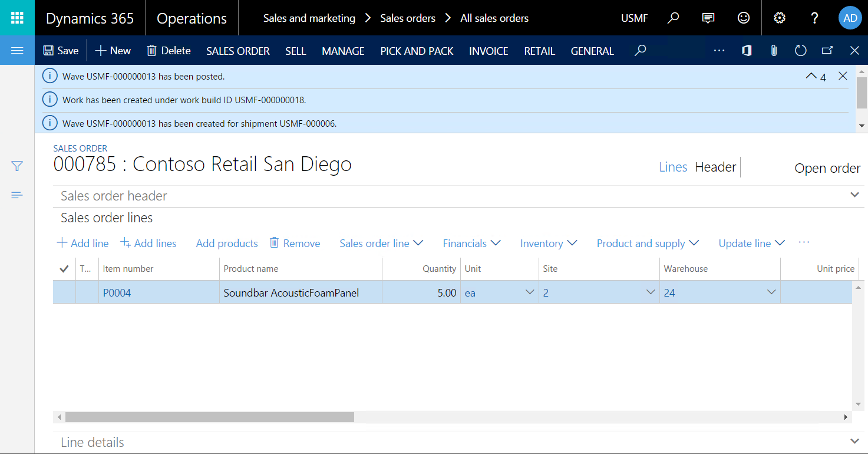The image size is (868, 454).
Task: Open the messages icon in top bar
Action: click(x=708, y=18)
